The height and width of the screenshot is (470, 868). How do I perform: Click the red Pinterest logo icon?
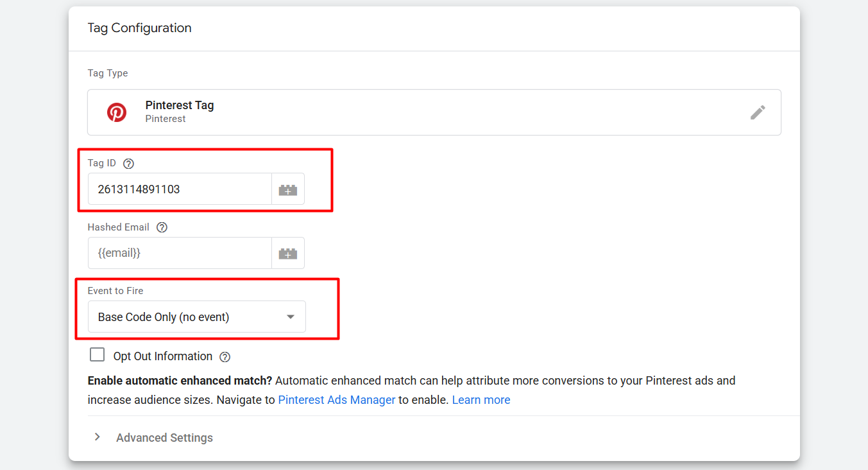click(117, 112)
